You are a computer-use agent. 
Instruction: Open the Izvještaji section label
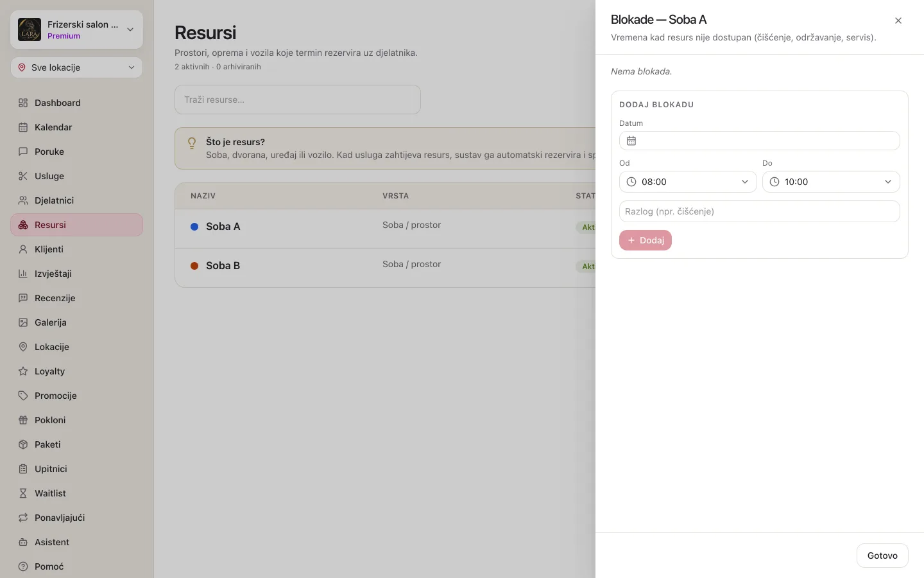click(53, 274)
